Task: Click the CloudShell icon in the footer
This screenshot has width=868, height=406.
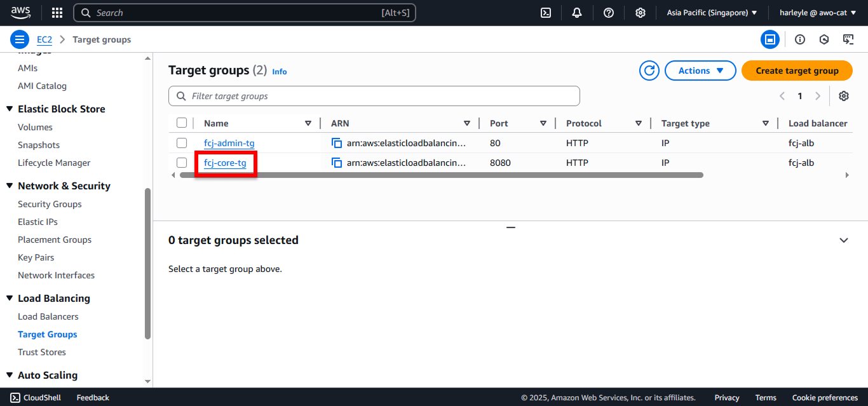Action: 15,398
